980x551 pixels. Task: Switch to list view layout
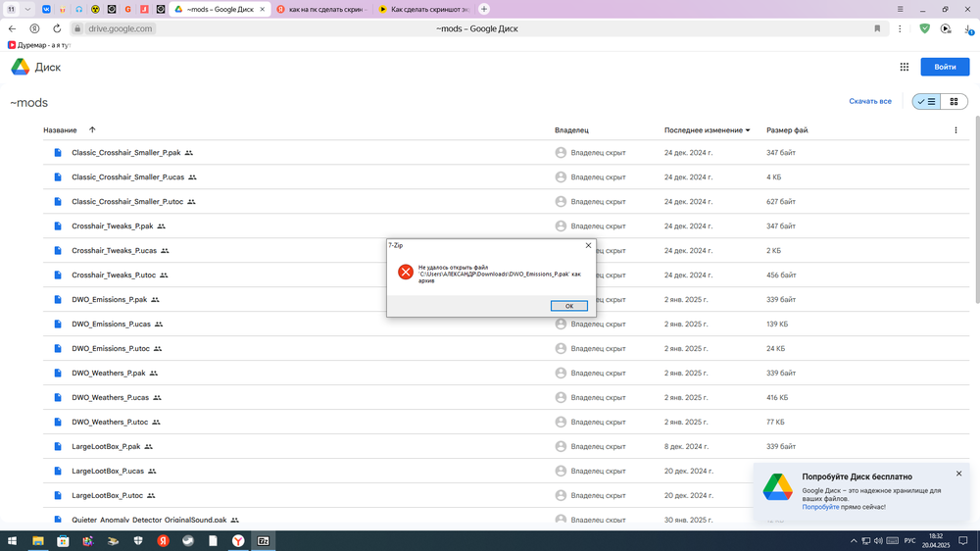[x=926, y=101]
